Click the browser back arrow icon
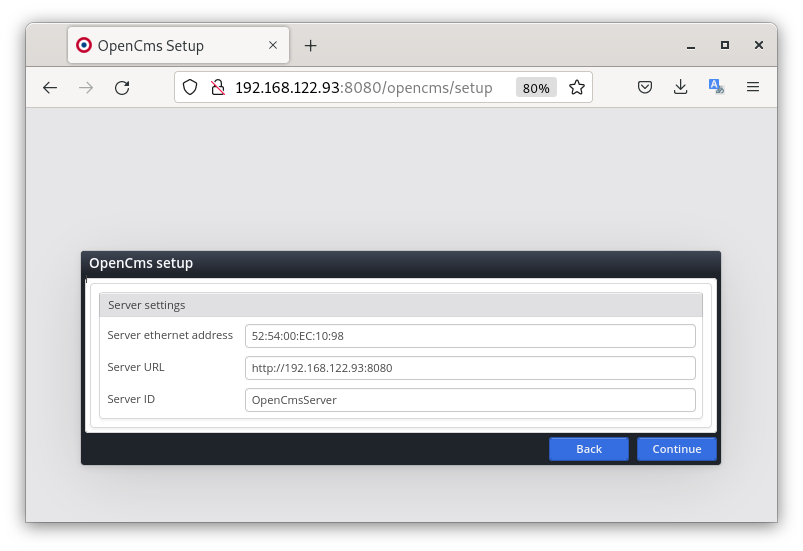Screen dimensions: 803x551 (50, 88)
